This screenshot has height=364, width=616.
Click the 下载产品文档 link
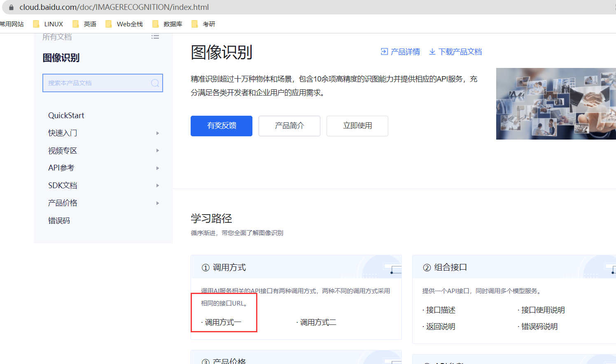tap(455, 51)
